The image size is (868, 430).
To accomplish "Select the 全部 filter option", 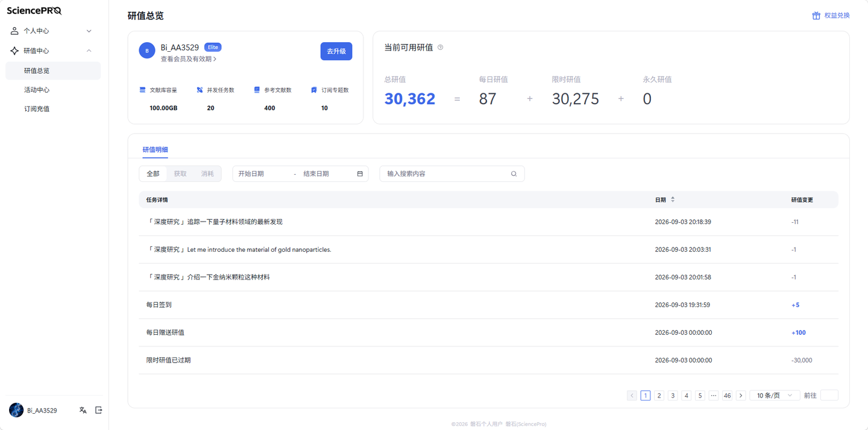I will (x=153, y=174).
